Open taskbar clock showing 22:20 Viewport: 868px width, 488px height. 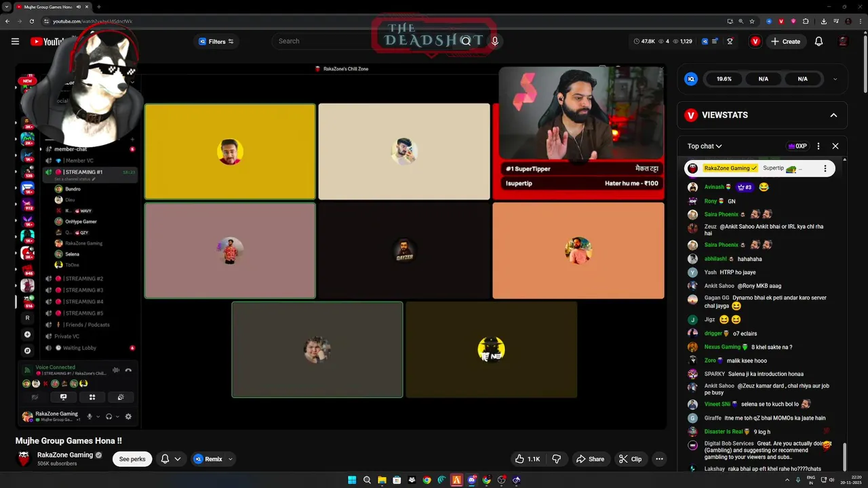(x=850, y=480)
